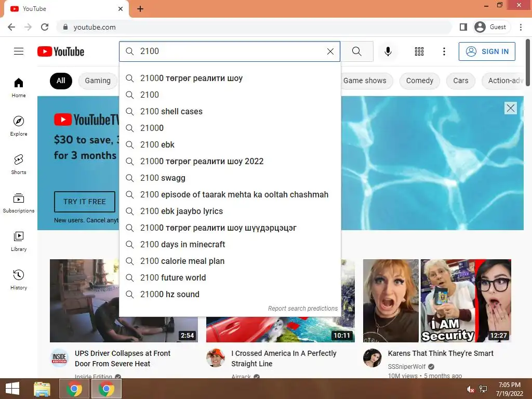
Task: Open 'UPS Driver Collapses' video title
Action: pos(123,358)
